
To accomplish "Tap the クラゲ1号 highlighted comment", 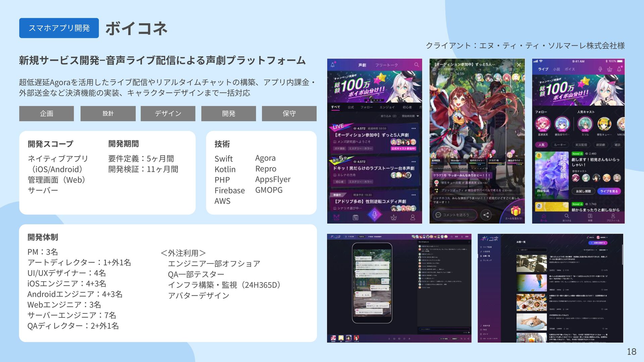I will [461, 175].
